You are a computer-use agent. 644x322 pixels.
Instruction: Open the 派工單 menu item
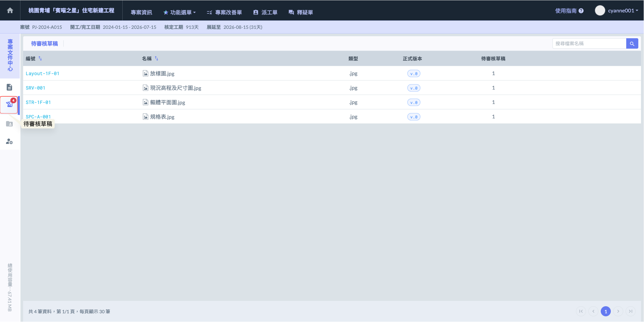coord(265,12)
